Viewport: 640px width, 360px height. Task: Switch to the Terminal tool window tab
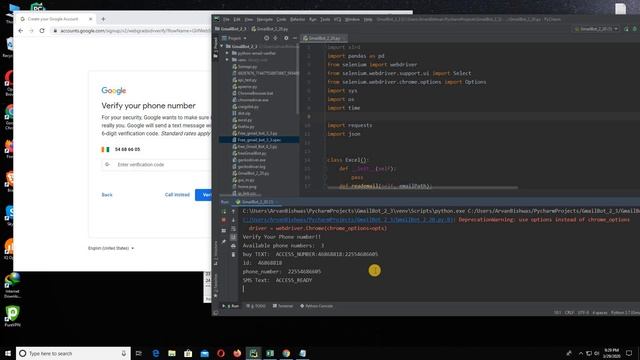point(283,306)
